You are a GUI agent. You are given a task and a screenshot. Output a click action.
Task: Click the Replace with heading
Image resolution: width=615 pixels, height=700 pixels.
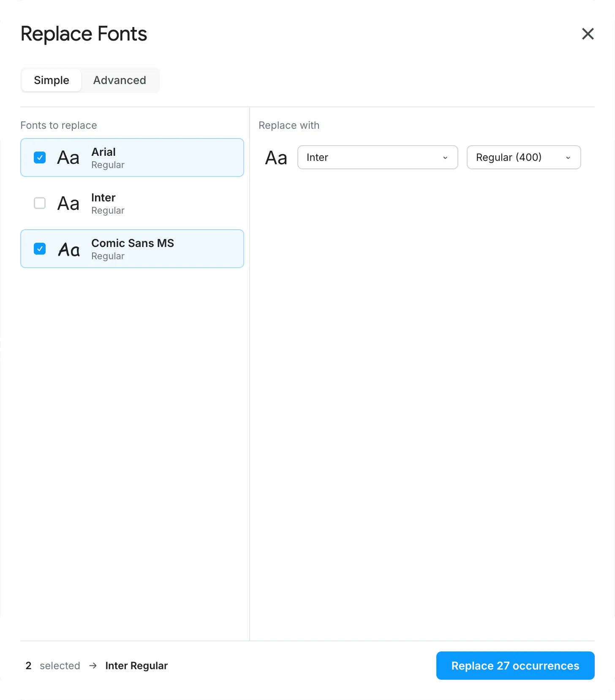289,125
